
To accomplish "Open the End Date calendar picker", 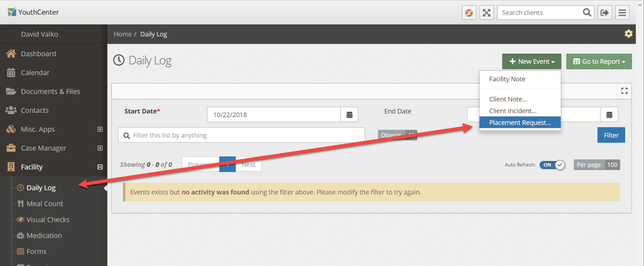I will point(609,115).
